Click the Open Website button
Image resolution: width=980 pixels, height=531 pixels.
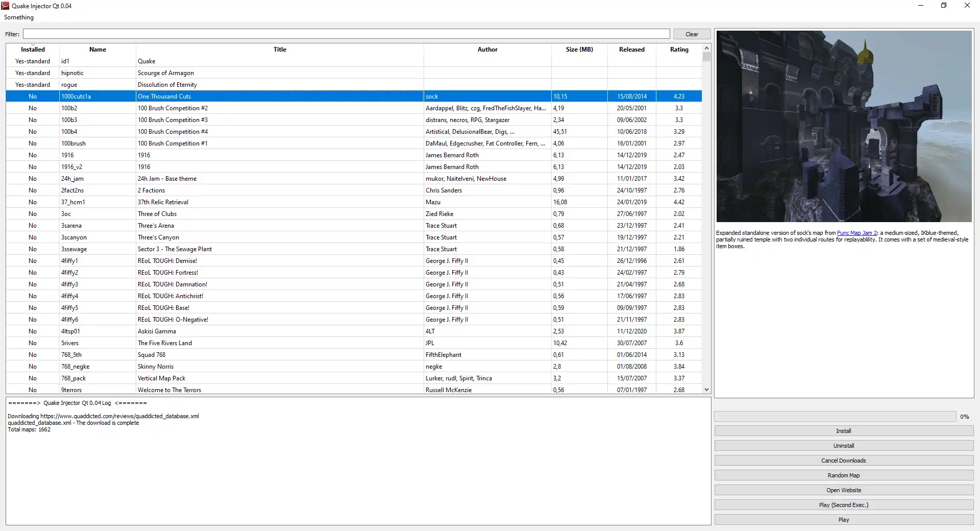coord(844,490)
